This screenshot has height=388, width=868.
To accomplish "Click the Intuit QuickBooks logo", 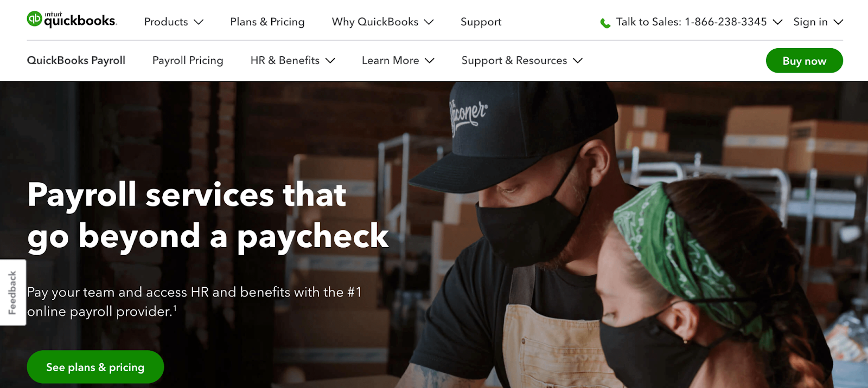I will point(72,20).
